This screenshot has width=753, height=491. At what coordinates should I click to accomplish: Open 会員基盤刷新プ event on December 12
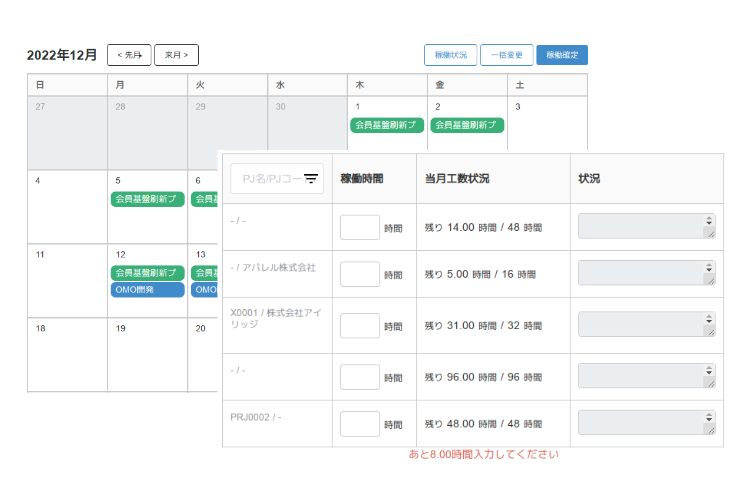(x=147, y=273)
